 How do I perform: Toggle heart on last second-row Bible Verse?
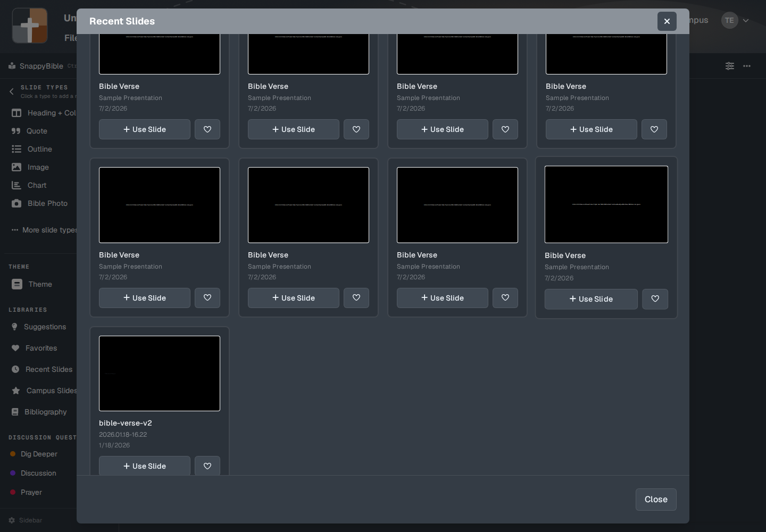tap(655, 299)
